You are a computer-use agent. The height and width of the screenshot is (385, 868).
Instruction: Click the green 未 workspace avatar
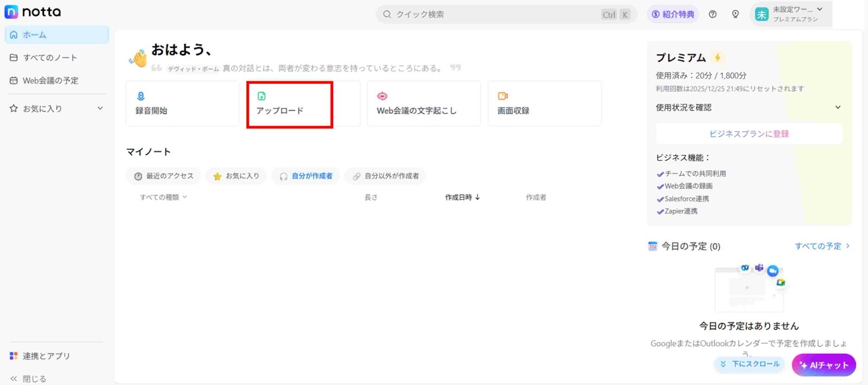coord(762,15)
